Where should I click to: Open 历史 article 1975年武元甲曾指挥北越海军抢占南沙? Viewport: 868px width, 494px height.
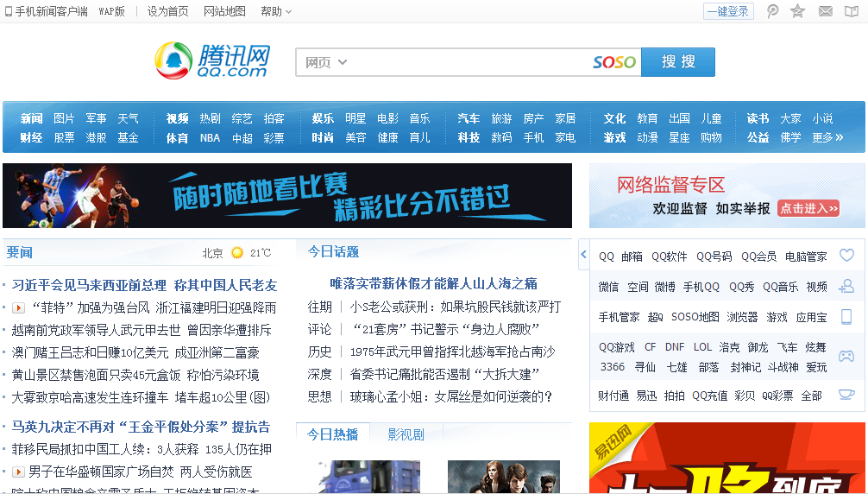tap(452, 351)
